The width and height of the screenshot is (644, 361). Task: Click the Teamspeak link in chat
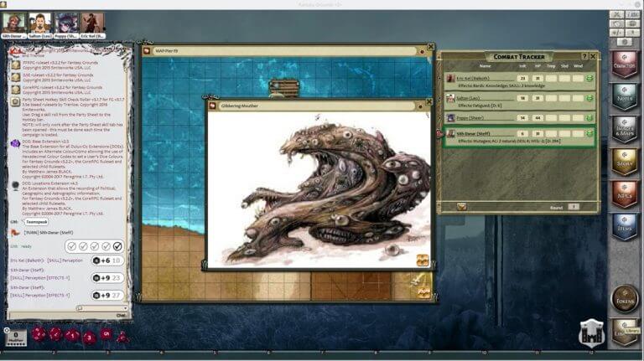pos(37,222)
